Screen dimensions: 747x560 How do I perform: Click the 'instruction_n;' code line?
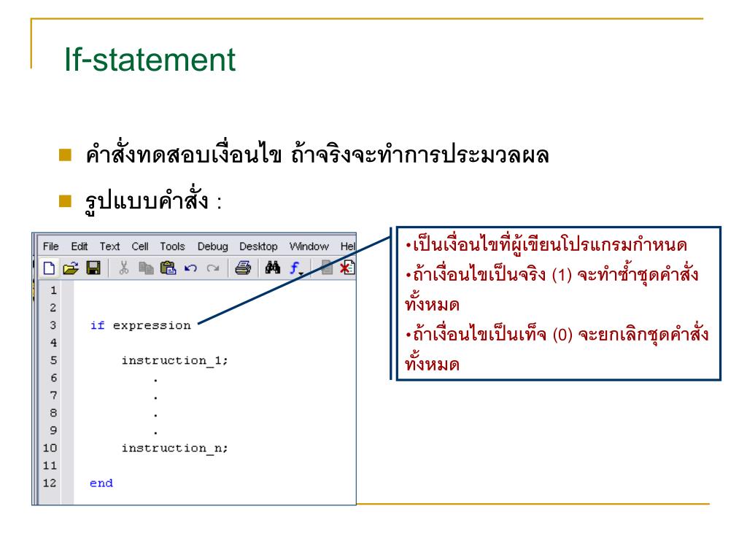(174, 448)
